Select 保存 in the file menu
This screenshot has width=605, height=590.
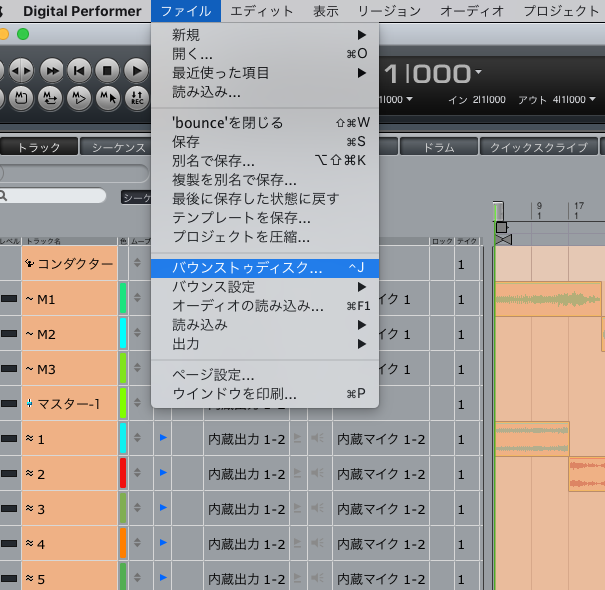click(265, 142)
